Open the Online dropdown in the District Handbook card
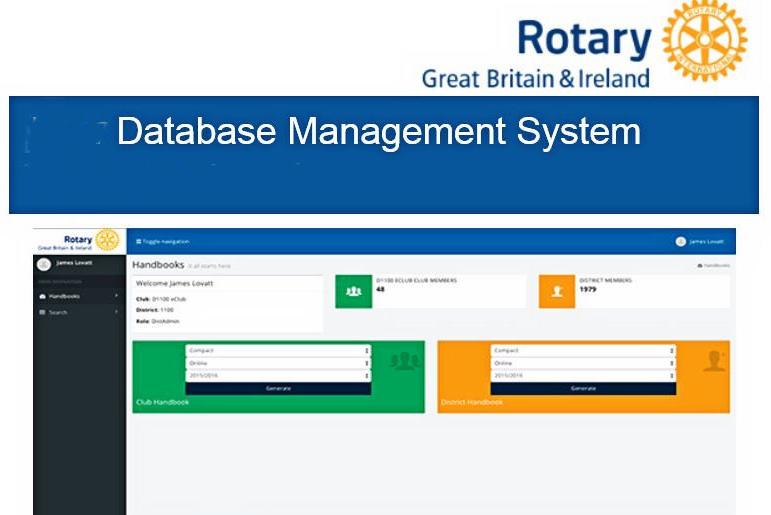 (x=583, y=363)
